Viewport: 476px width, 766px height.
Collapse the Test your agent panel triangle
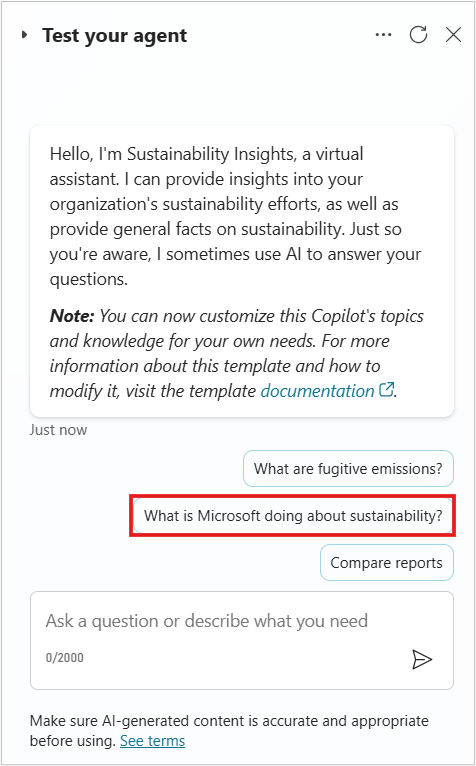[x=24, y=35]
